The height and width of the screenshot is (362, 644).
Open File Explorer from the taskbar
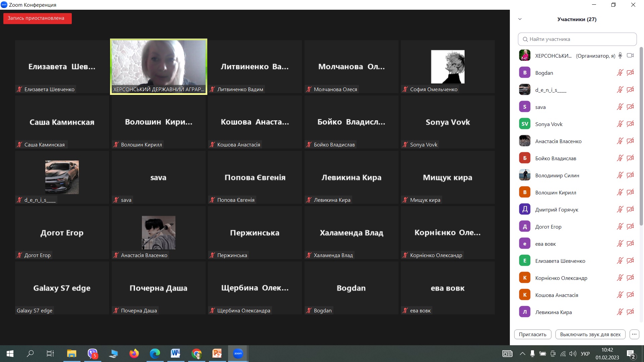[x=71, y=353]
